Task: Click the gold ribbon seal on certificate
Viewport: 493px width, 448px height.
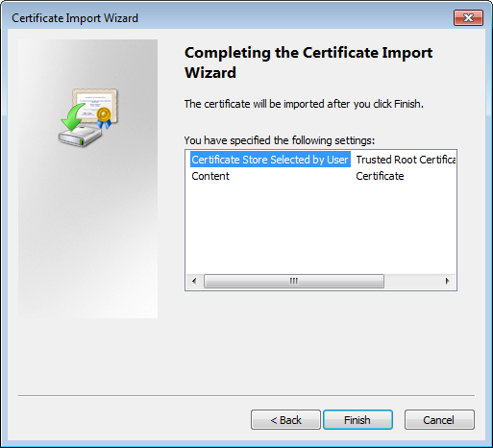Action: [x=104, y=118]
